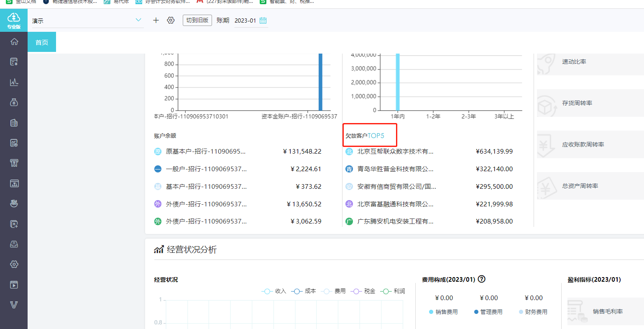Open the voucher icon in the sidebar
The image size is (644, 329).
[x=14, y=62]
